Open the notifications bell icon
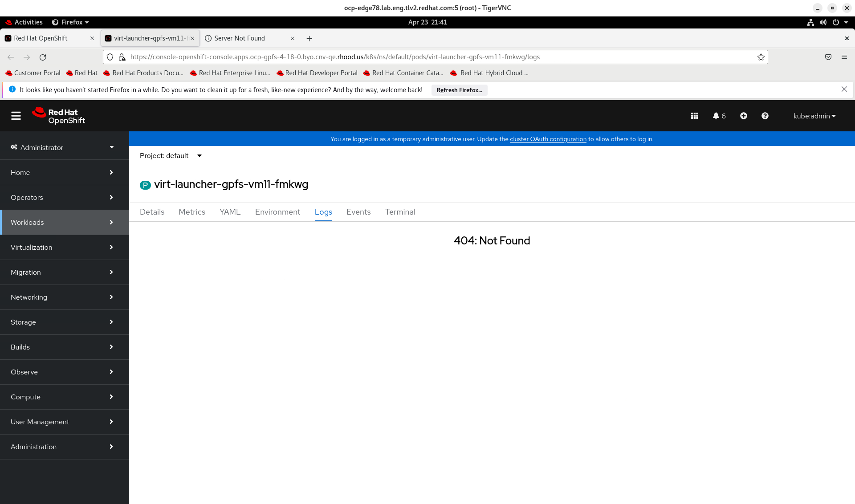855x504 pixels. (x=719, y=116)
